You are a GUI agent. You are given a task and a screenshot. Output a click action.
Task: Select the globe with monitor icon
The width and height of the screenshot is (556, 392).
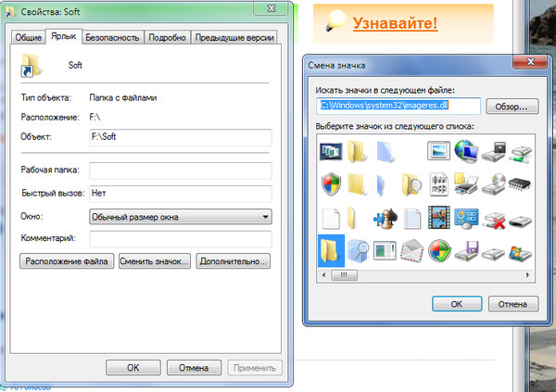click(x=465, y=151)
